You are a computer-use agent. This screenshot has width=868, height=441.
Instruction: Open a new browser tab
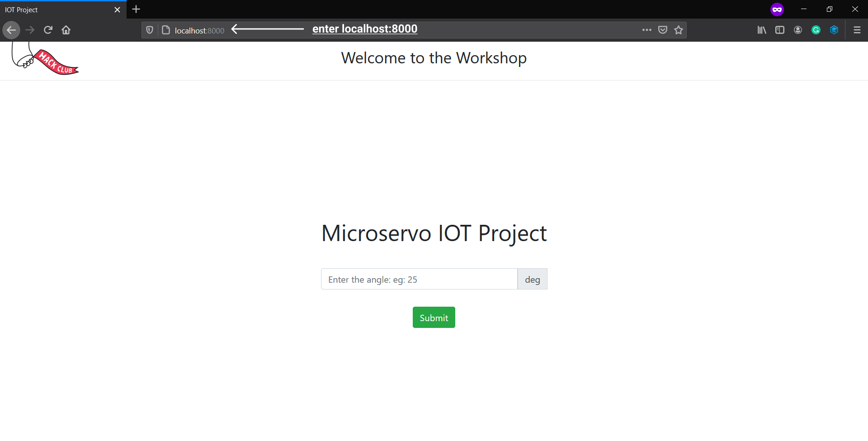click(x=136, y=9)
